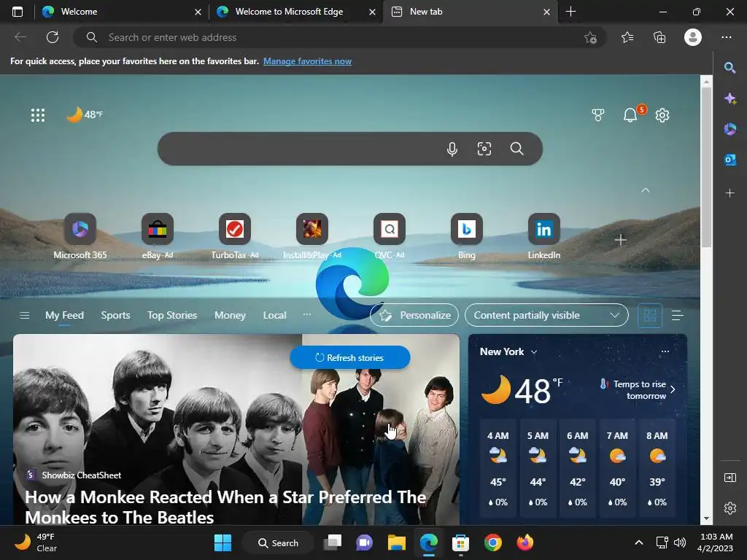Open the app launcher grid icon
The height and width of the screenshot is (560, 747).
(x=38, y=114)
